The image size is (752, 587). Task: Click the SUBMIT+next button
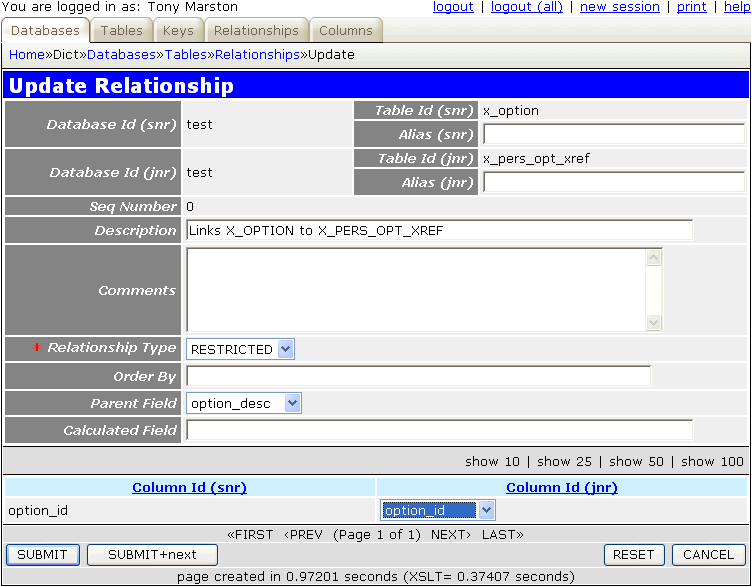point(152,554)
